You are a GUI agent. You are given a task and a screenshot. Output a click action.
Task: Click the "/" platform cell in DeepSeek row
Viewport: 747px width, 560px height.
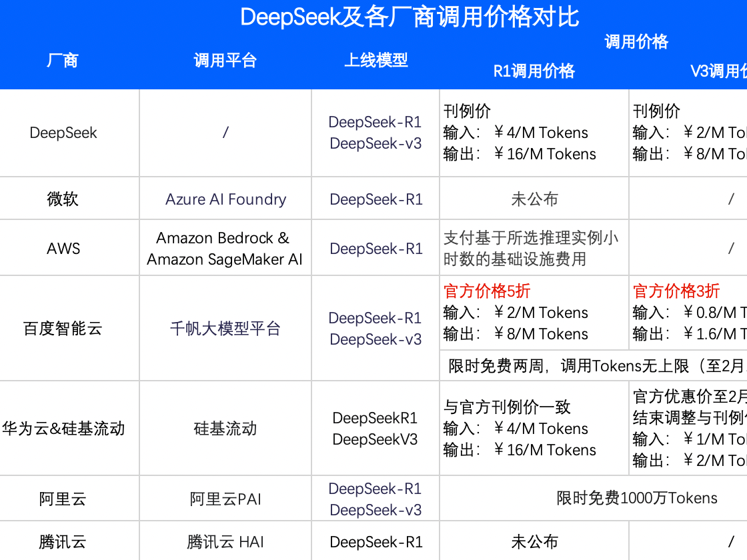pos(225,133)
